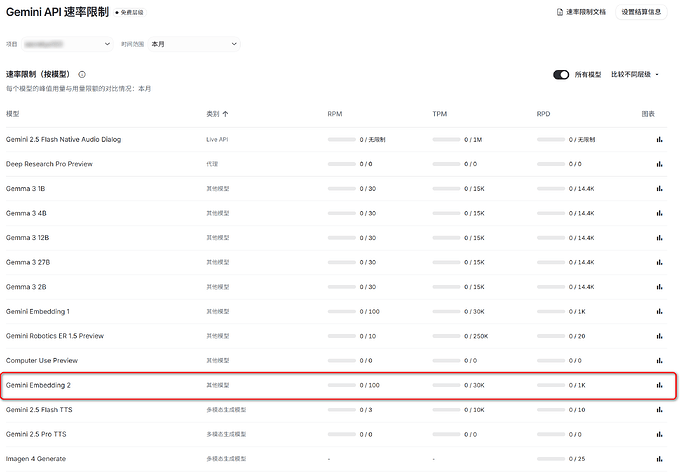
Task: Select the Gemma 3 4B model name
Action: (26, 213)
